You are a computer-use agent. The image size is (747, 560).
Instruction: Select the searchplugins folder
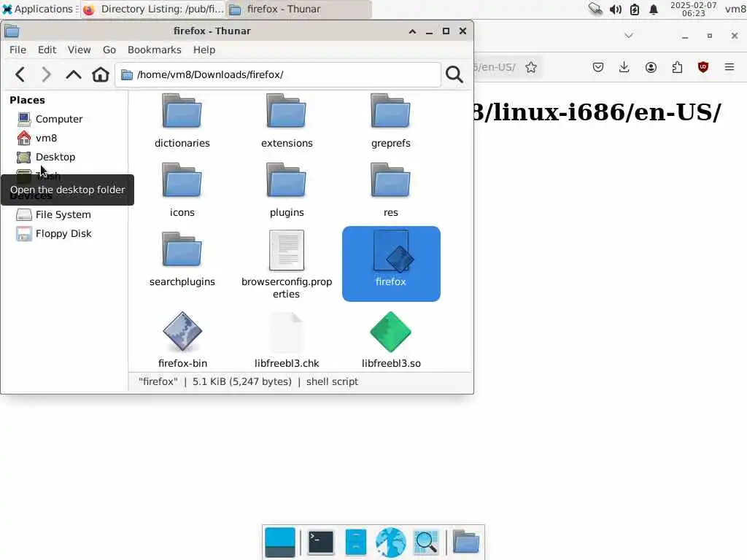182,259
